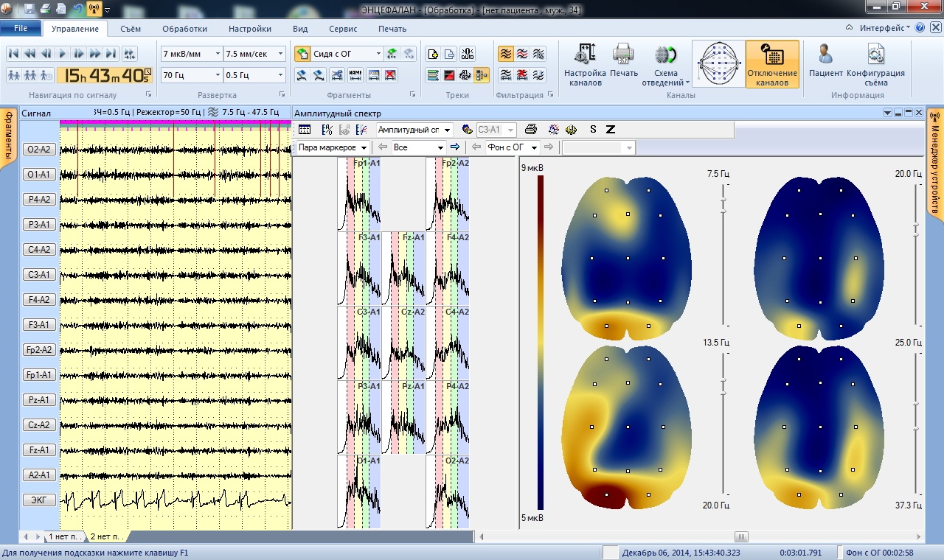Switch to the Сервис ribbon tab
The image size is (944, 560).
pos(343,29)
